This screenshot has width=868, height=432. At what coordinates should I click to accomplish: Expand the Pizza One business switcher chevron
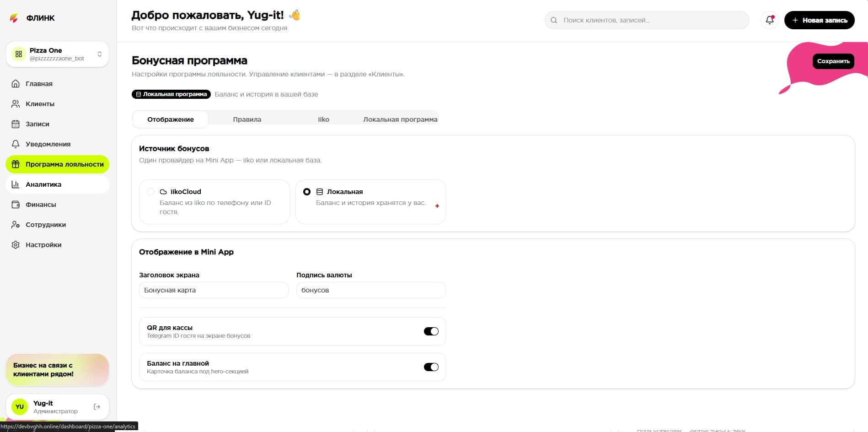[99, 54]
